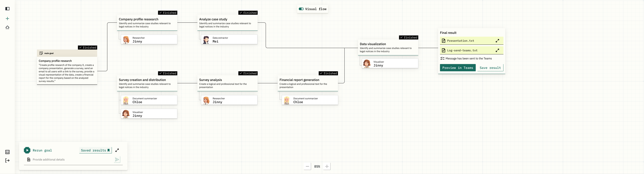Toggle the Visual flow switch
This screenshot has width=644, height=174.
(301, 9)
